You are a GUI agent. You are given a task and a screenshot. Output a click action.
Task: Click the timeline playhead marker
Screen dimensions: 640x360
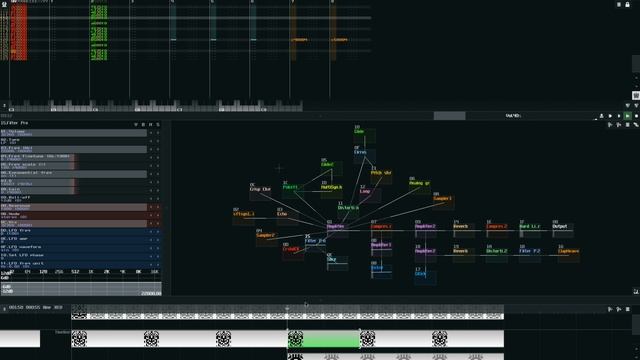click(x=287, y=309)
